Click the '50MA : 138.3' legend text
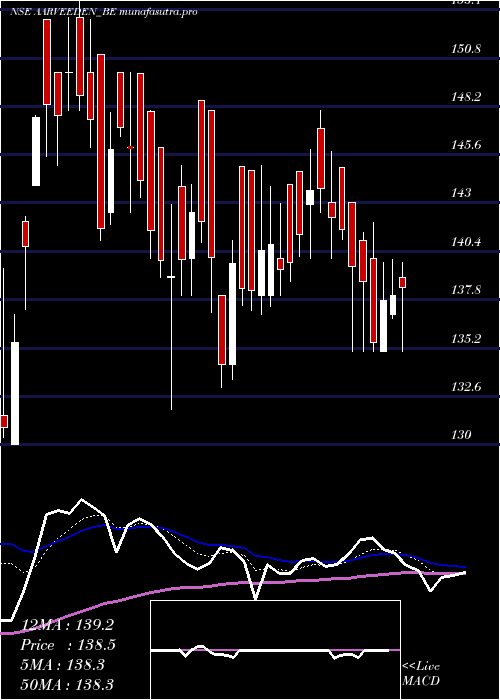The image size is (500, 700). click(67, 685)
